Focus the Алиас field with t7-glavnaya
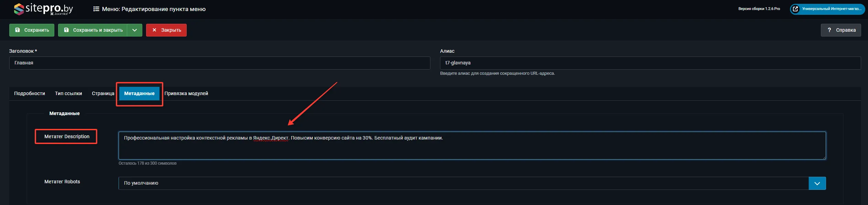Viewport: 868px width, 205px height. tap(650, 63)
